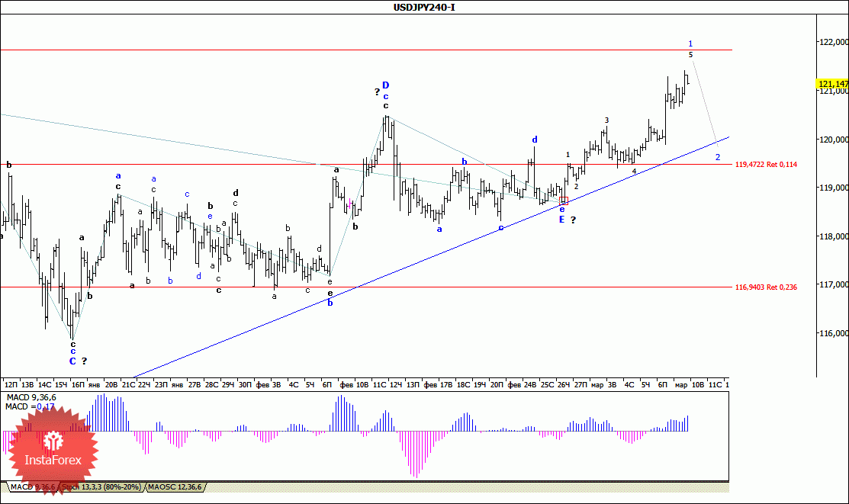849x504 pixels.
Task: Click the 116,000 price axis value
Action: pyautogui.click(x=834, y=333)
